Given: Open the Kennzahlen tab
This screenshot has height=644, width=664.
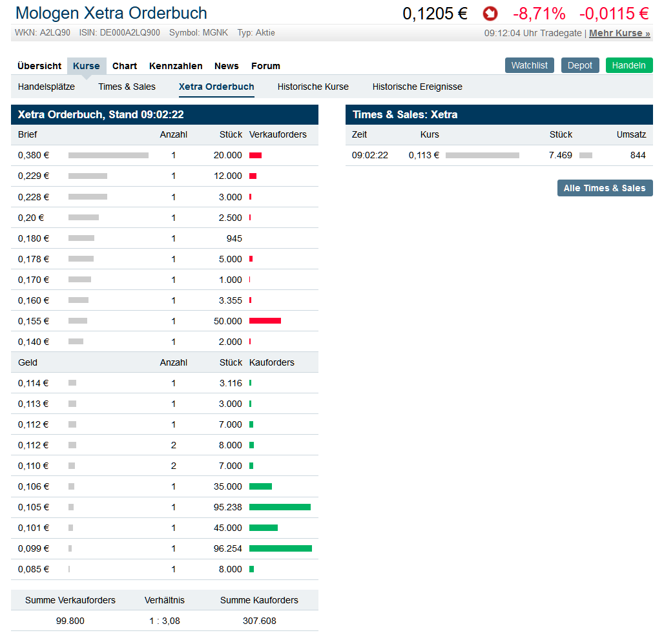Looking at the screenshot, I should 176,66.
